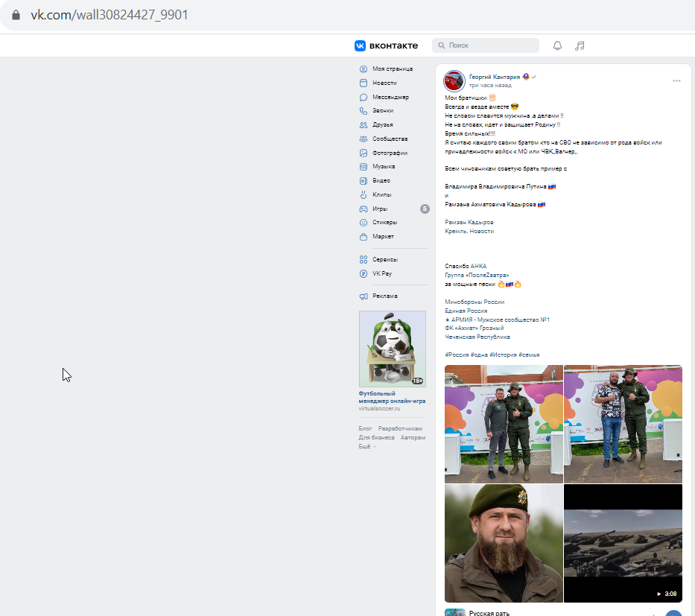
Task: Open the Русская рать community name
Action: [489, 613]
